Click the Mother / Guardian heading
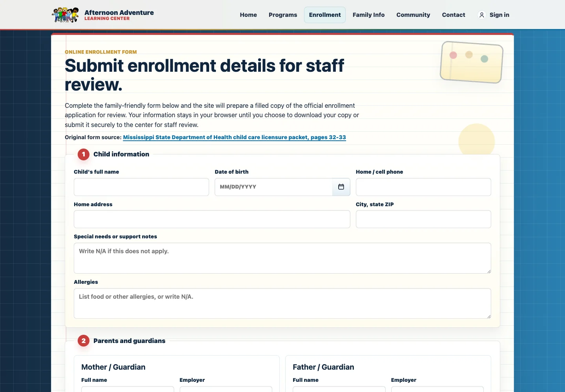The image size is (565, 392). click(x=113, y=367)
